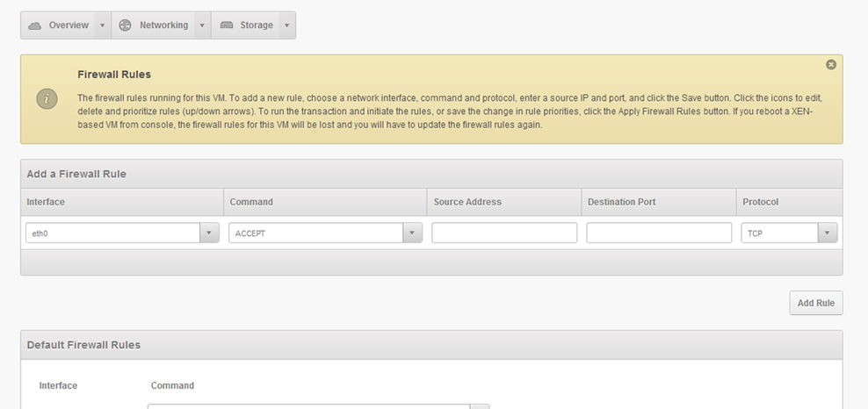Open the Command dropdown showing ACCEPT
The height and width of the screenshot is (409, 868).
325,233
